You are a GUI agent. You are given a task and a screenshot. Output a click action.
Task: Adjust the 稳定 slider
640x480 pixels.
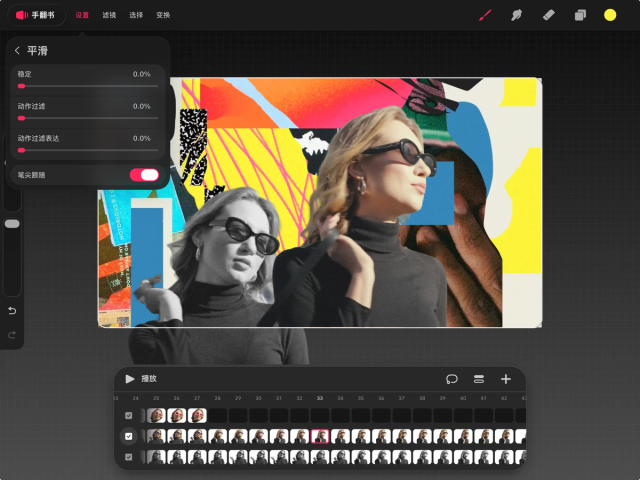point(88,86)
